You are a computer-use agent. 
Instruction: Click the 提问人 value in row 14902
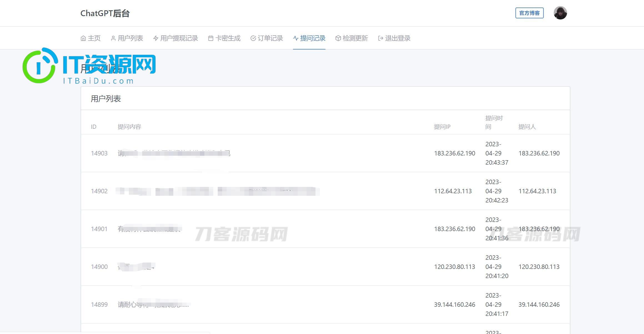point(537,191)
